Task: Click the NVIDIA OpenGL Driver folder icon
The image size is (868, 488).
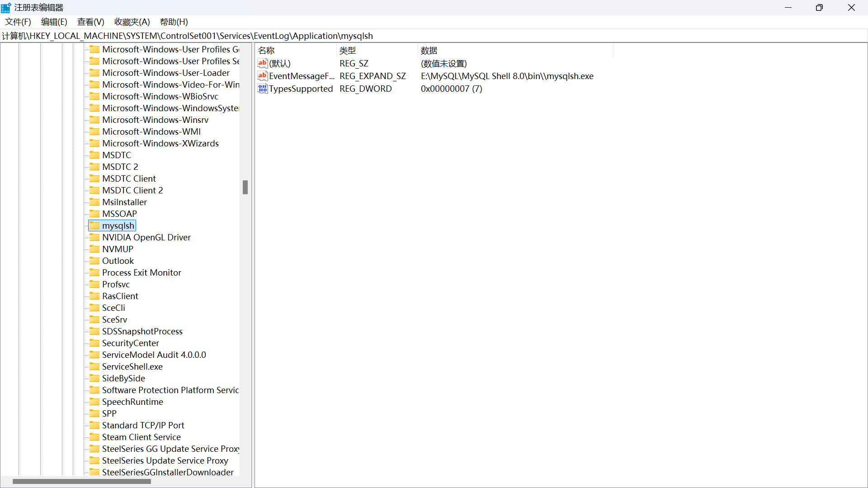Action: [94, 237]
